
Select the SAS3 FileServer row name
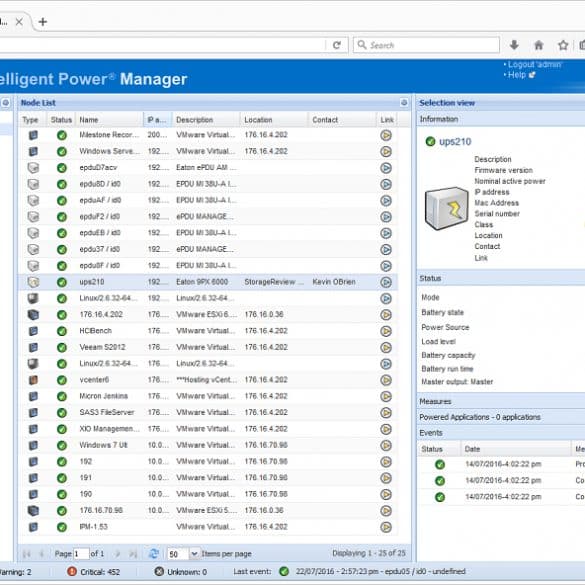[x=106, y=413]
